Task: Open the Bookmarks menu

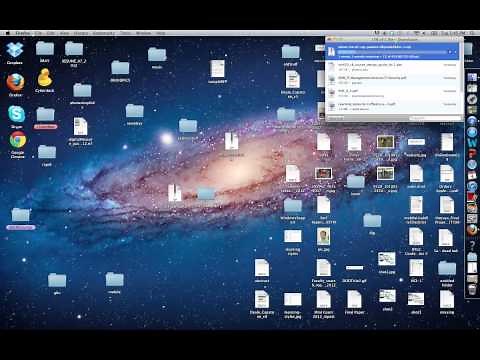Action: (x=104, y=33)
